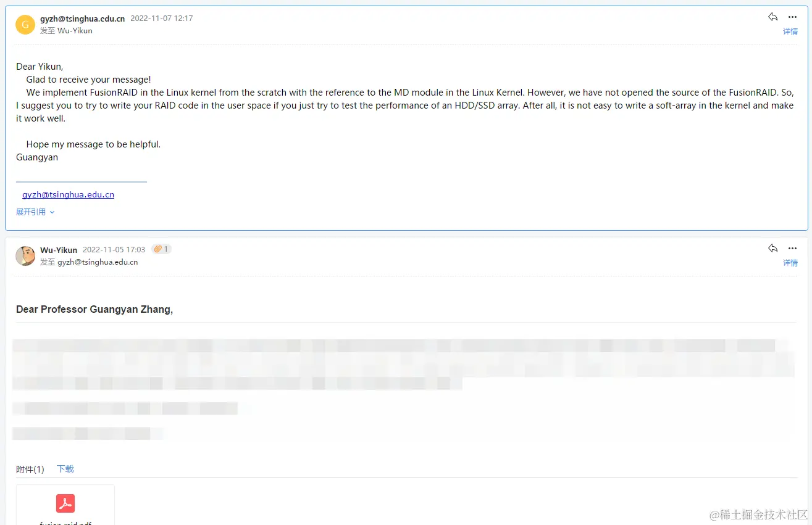Click the 2022-11-07 12:17 timestamp
Viewport: 812px width, 525px height.
[162, 19]
